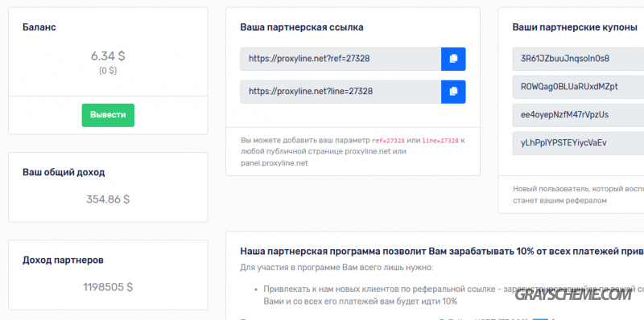
Task: Select coupon field yLhPplYPSTEYiycVaEv
Action: (x=578, y=143)
